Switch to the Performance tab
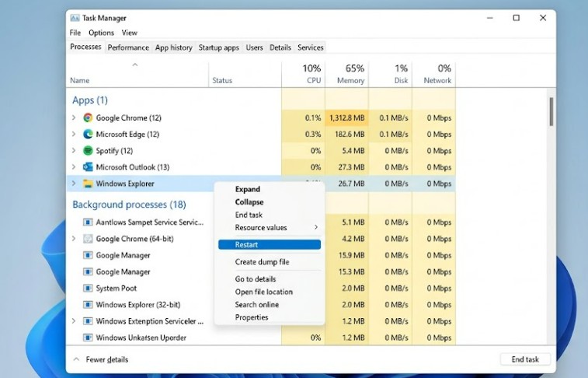The image size is (588, 378). [x=128, y=47]
